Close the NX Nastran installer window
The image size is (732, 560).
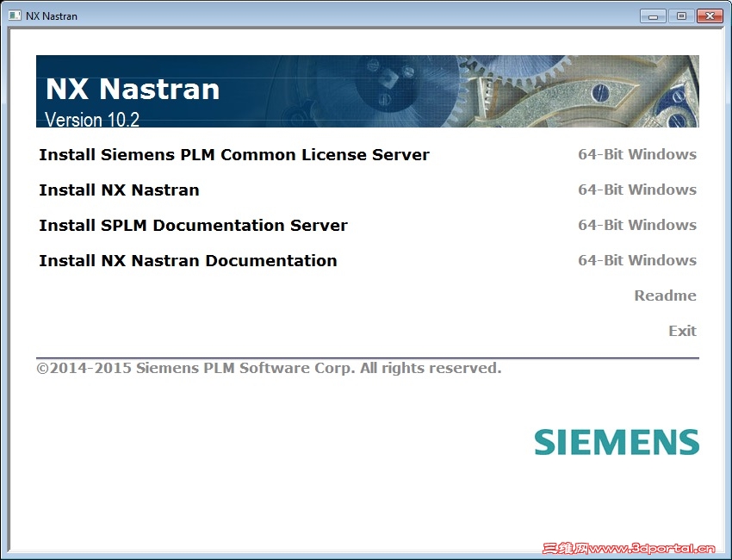pos(710,16)
